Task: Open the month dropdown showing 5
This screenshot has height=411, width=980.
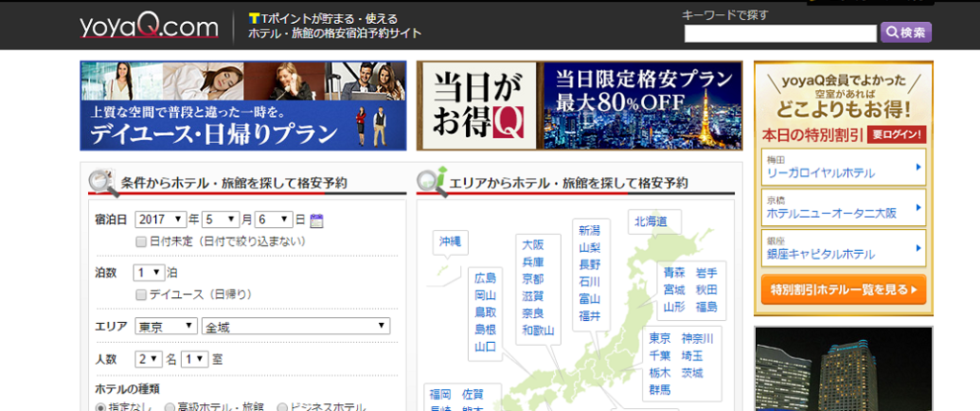Action: [221, 219]
